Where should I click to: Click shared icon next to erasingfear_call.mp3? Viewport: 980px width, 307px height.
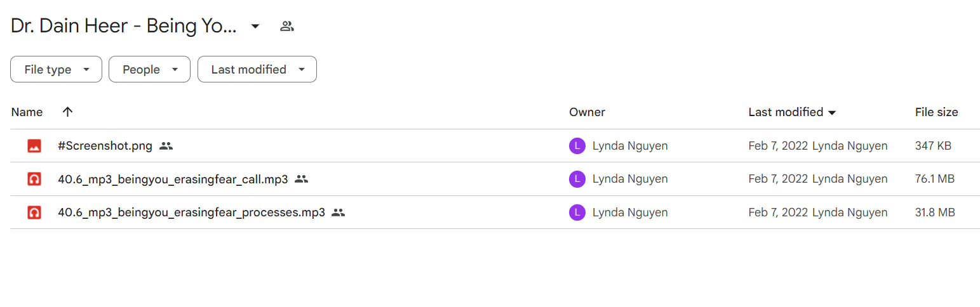[302, 179]
